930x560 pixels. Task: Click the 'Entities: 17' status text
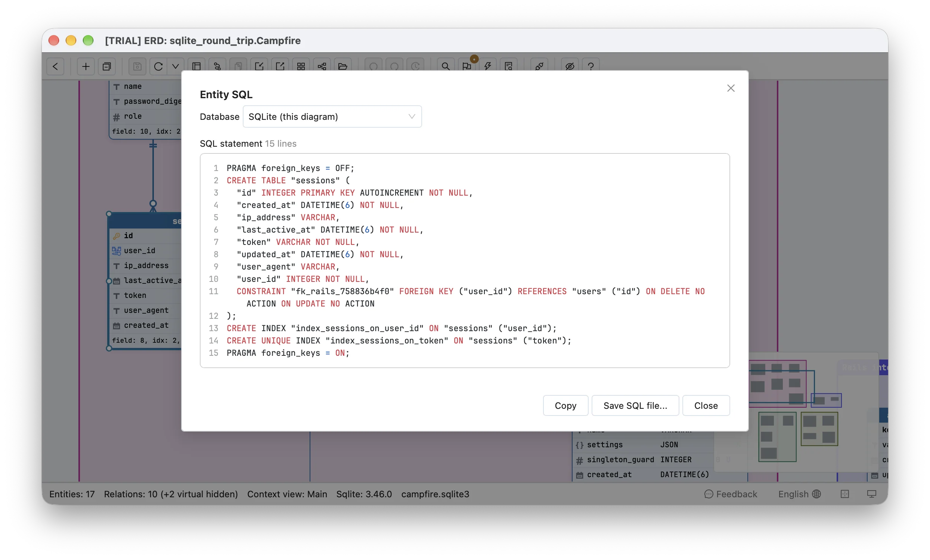[72, 494]
